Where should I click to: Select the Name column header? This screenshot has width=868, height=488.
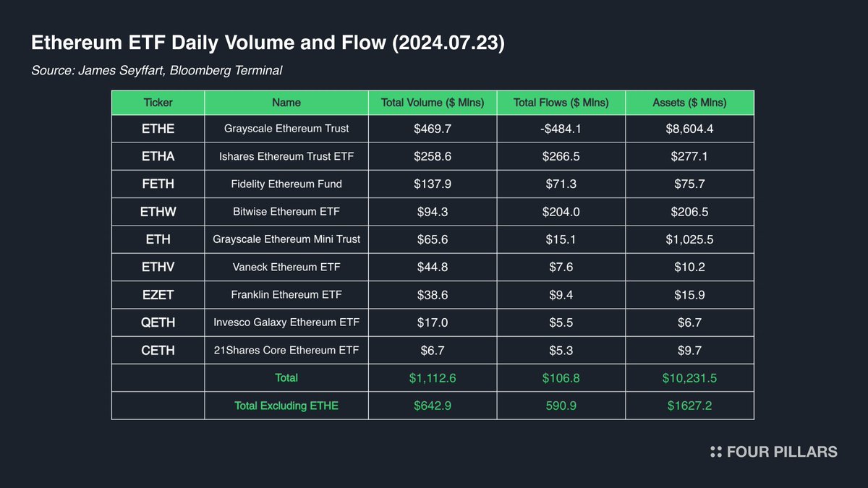tap(286, 103)
